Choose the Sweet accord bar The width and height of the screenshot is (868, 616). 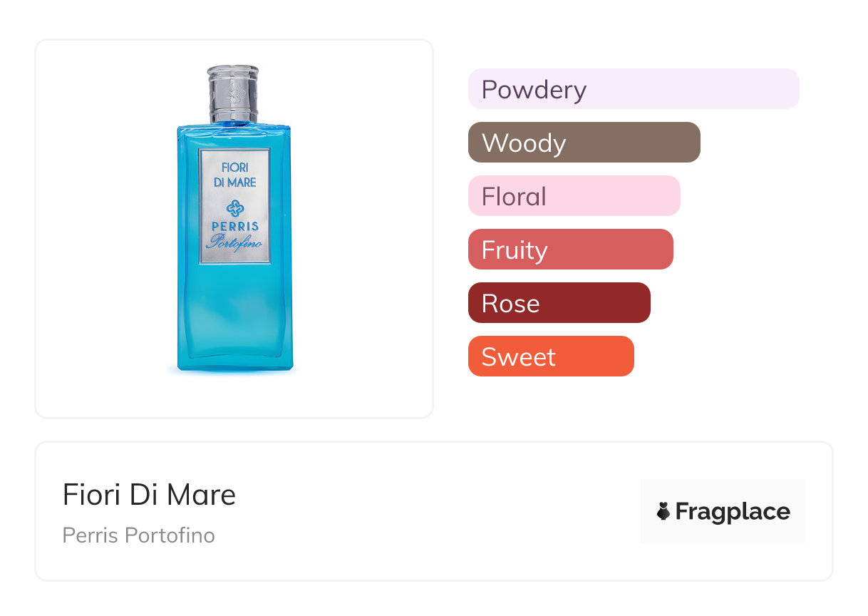click(x=550, y=356)
